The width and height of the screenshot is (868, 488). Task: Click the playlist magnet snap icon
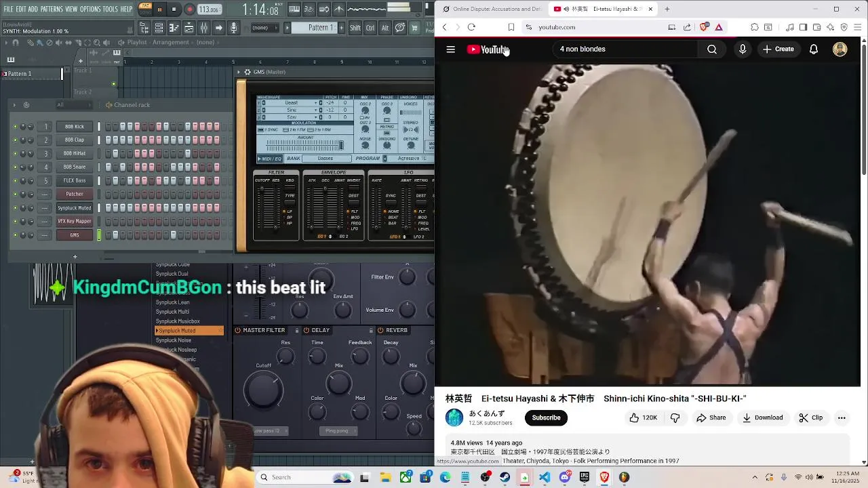pyautogui.click(x=15, y=43)
